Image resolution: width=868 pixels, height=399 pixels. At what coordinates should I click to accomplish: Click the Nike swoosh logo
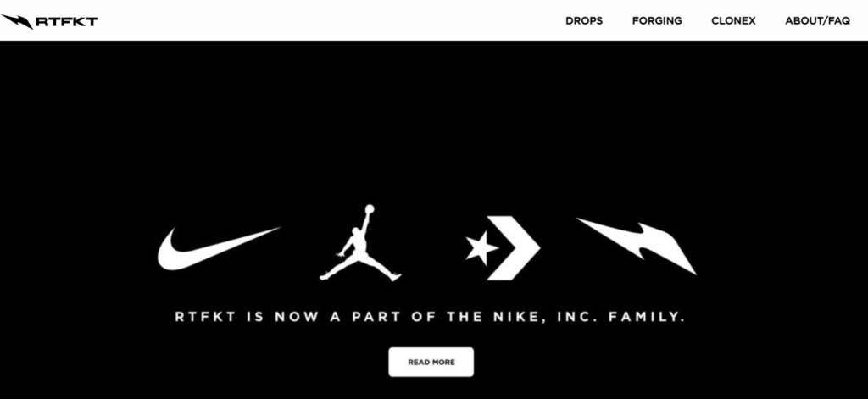click(x=219, y=248)
